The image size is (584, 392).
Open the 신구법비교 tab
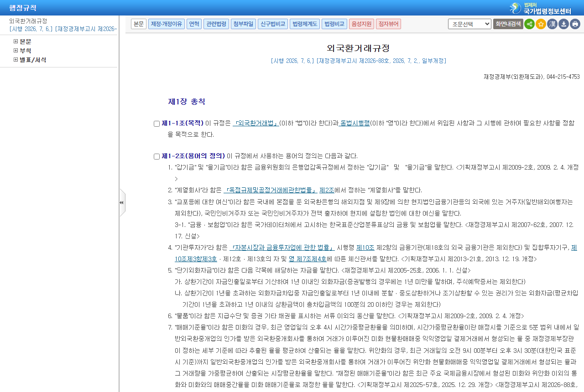click(x=273, y=24)
